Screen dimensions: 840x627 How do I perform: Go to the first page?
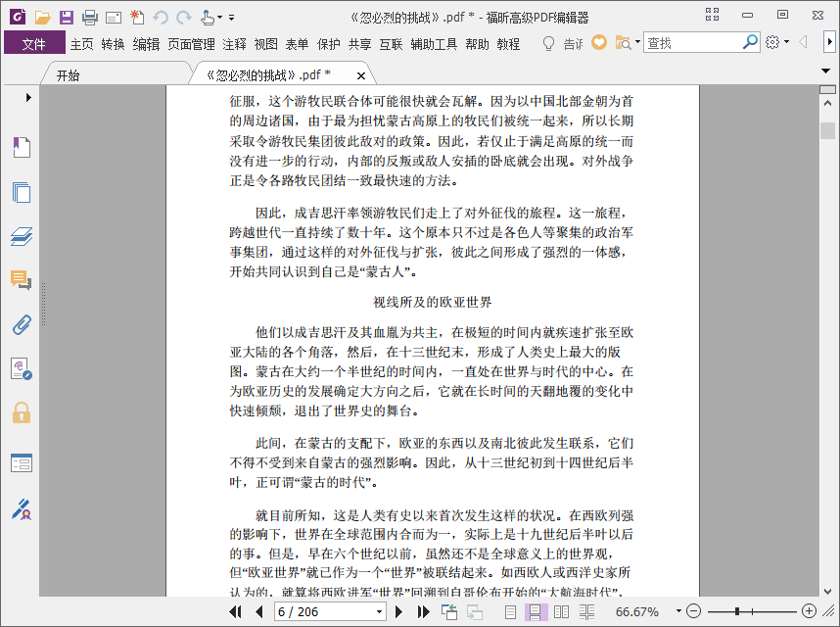pyautogui.click(x=235, y=611)
